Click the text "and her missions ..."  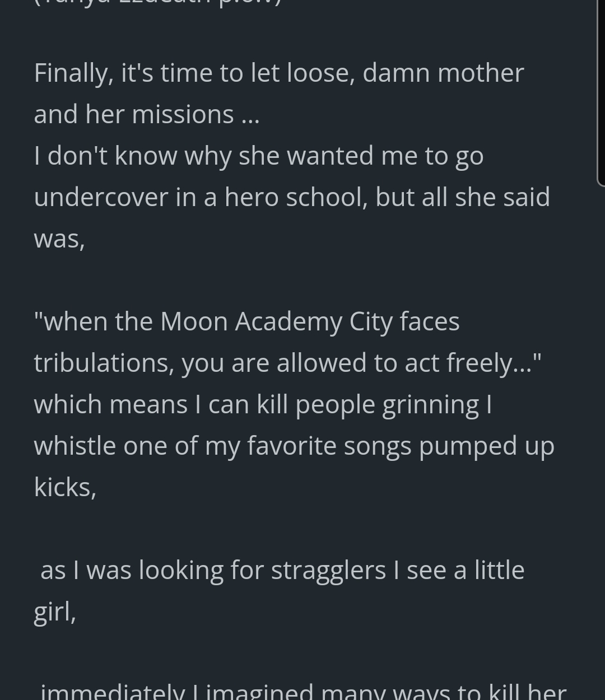tap(147, 114)
